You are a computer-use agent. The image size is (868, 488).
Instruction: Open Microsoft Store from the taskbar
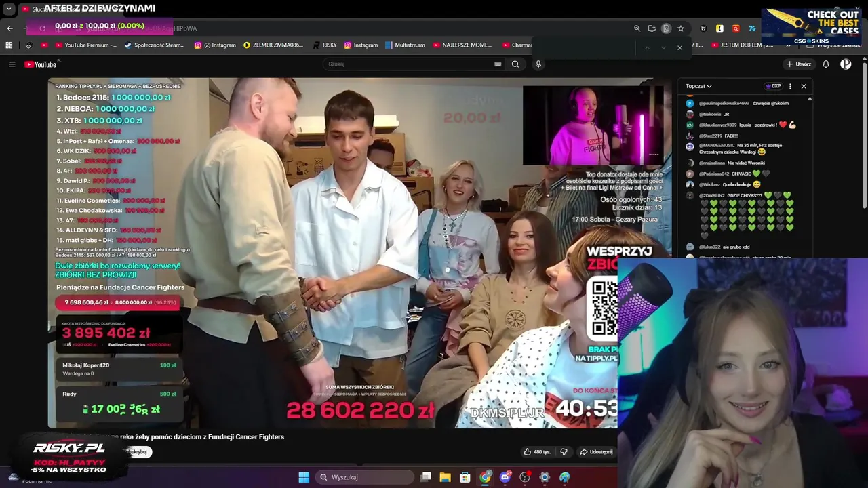[x=465, y=477]
